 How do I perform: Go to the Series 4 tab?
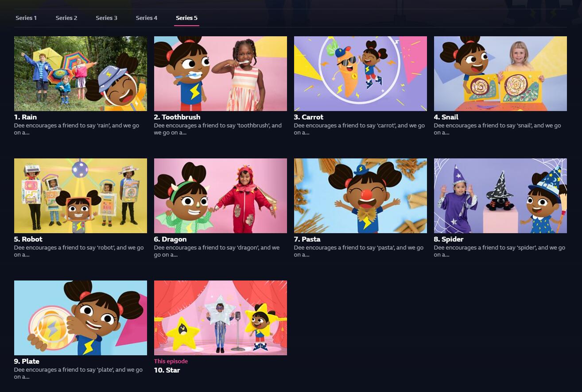pyautogui.click(x=147, y=18)
